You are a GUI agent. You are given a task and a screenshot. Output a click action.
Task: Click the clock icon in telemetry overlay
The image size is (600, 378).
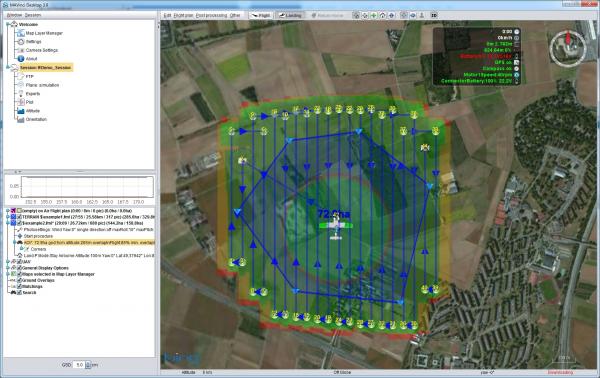click(x=517, y=31)
